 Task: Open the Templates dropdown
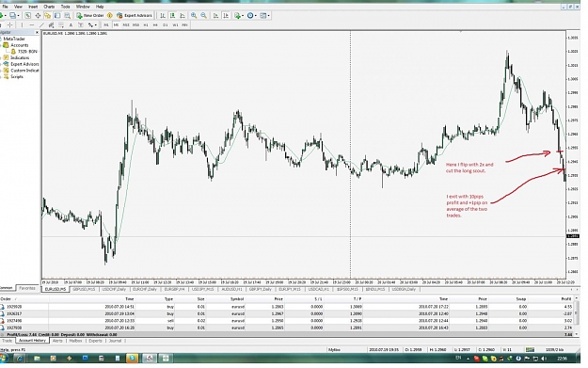coord(264,15)
